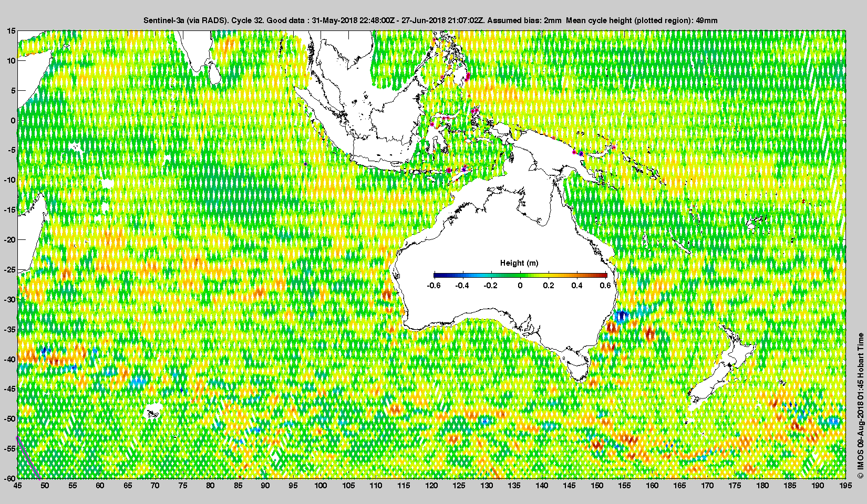
Task: Click latitude axis label -5
Action: tap(12, 151)
